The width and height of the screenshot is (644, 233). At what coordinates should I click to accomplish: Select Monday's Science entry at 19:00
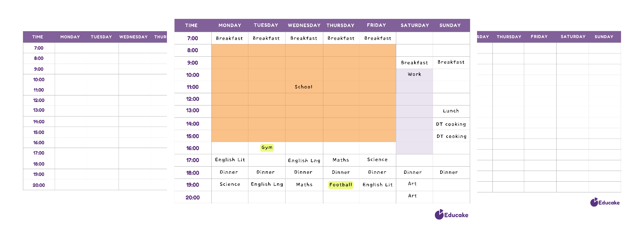tap(230, 185)
